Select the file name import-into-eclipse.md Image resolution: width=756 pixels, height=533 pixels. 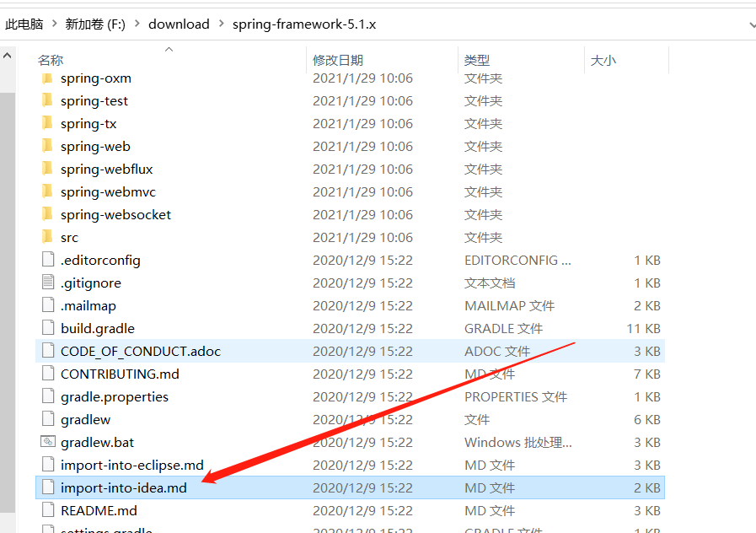[x=132, y=465]
